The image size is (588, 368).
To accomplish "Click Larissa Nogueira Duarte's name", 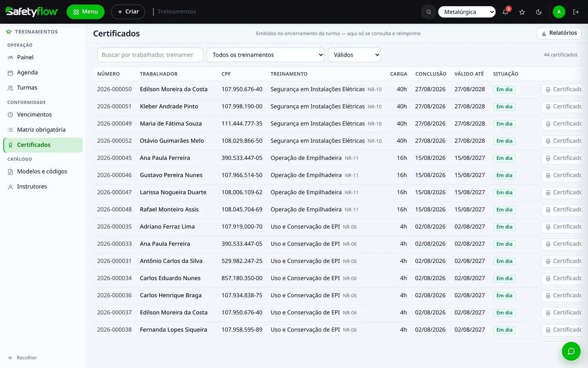I will tap(173, 192).
